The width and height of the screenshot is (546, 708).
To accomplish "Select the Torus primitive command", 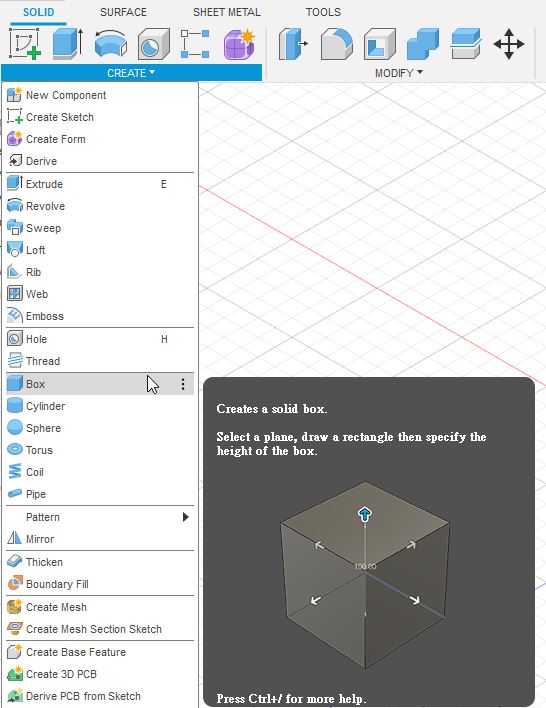I will pyautogui.click(x=100, y=450).
